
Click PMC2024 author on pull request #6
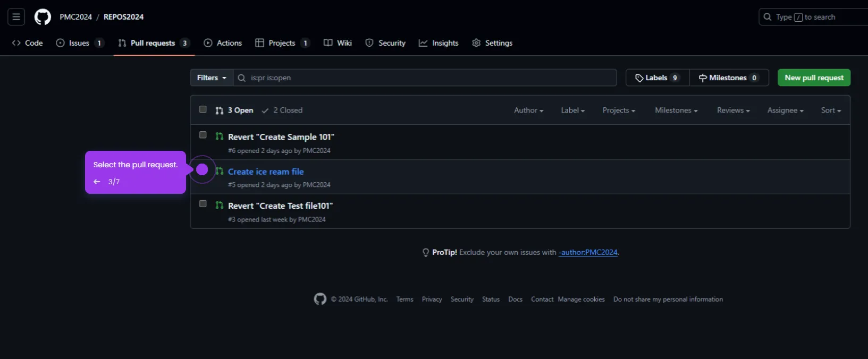[x=316, y=151]
